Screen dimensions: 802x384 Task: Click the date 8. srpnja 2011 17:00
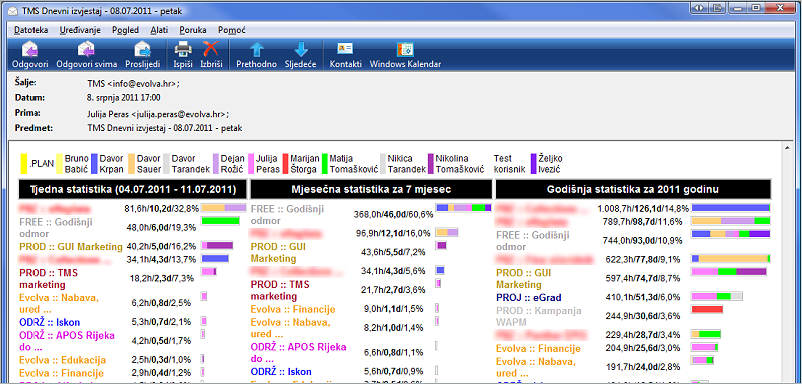pyautogui.click(x=124, y=97)
